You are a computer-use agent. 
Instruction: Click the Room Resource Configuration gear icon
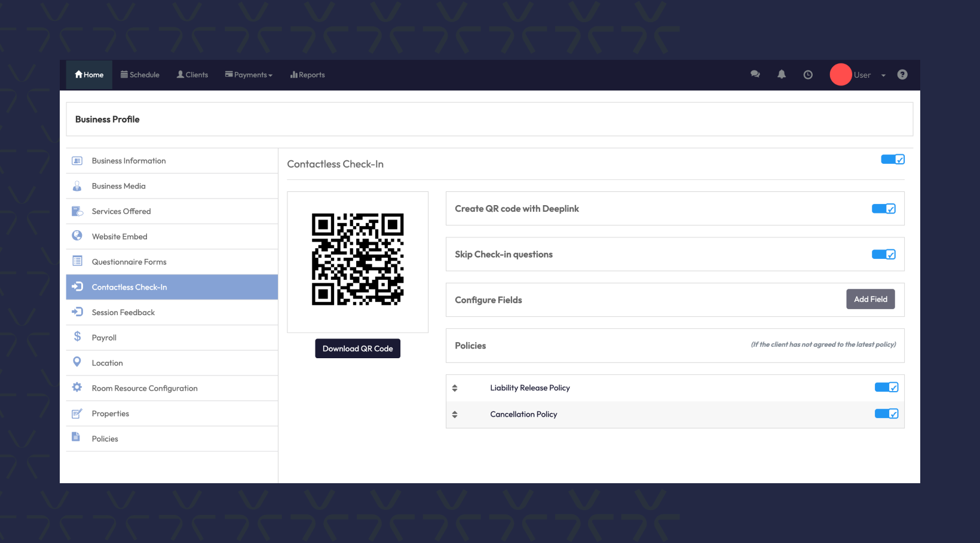[77, 388]
